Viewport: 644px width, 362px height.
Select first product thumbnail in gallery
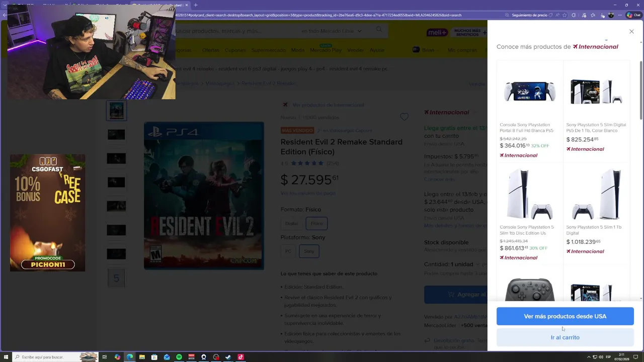[116, 111]
